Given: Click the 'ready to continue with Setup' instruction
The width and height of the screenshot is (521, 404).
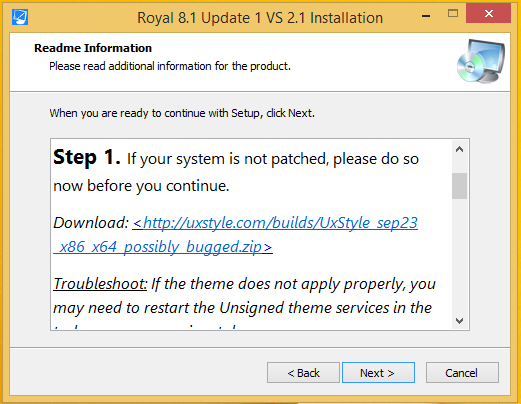Looking at the screenshot, I should 182,113.
